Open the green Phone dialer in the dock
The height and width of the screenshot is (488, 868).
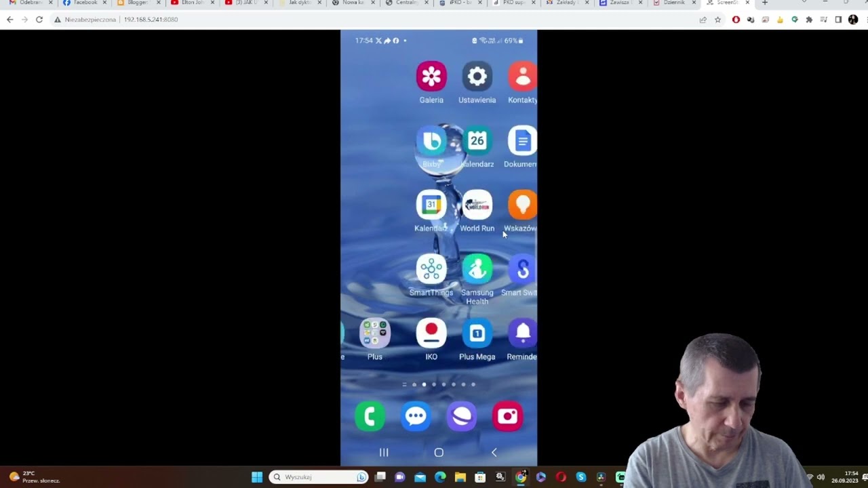click(370, 416)
